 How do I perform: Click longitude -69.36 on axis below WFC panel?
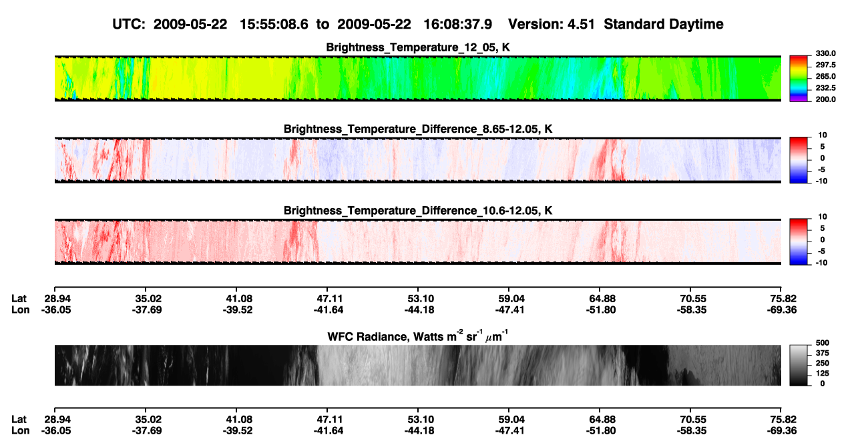[x=782, y=430]
